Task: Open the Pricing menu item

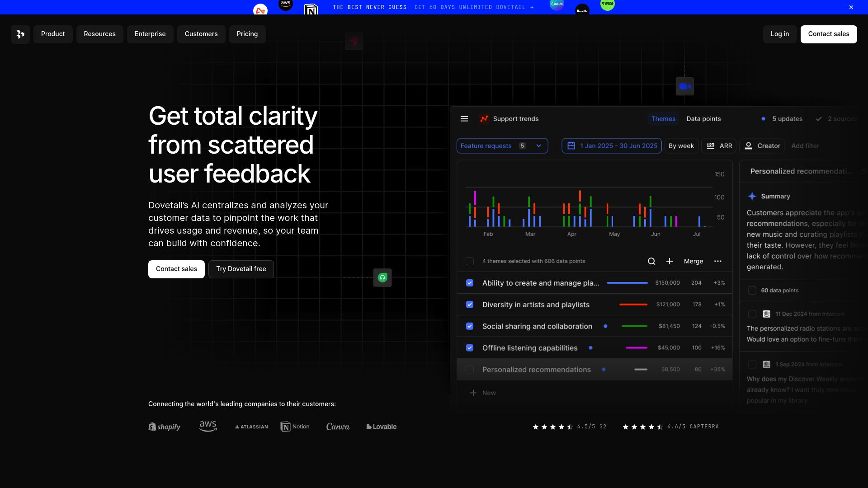Action: pyautogui.click(x=247, y=34)
